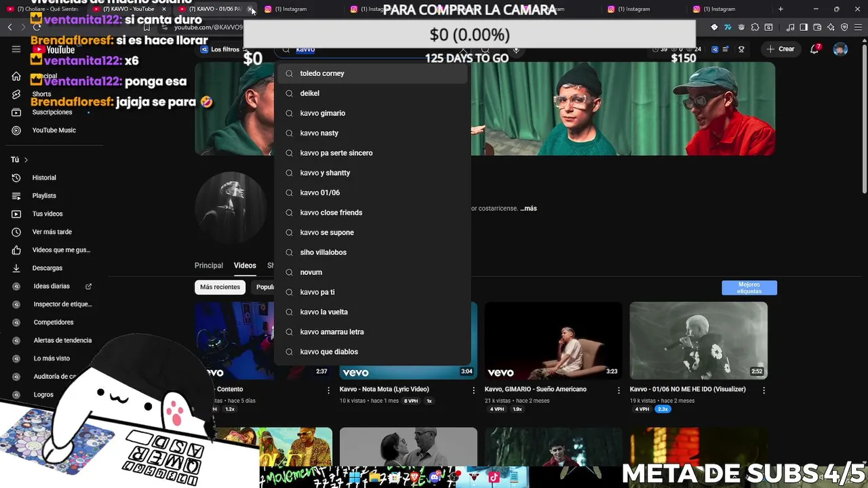This screenshot has width=868, height=488.
Task: Click the Brave shields icon in toolbar
Action: click(844, 27)
